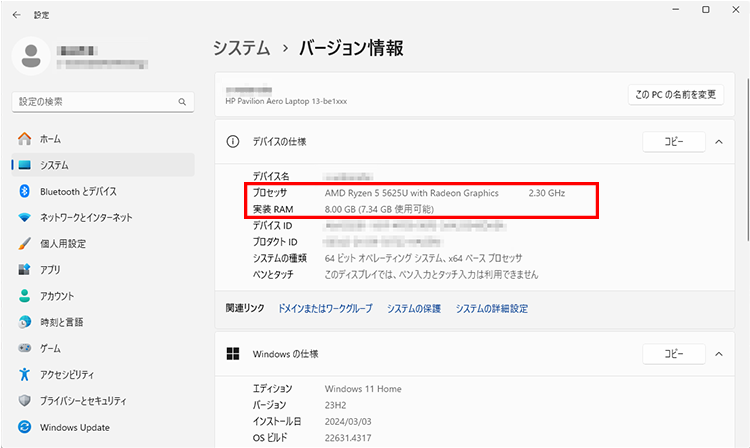Click the processor name AMD Ryzen 5 5625U

411,193
